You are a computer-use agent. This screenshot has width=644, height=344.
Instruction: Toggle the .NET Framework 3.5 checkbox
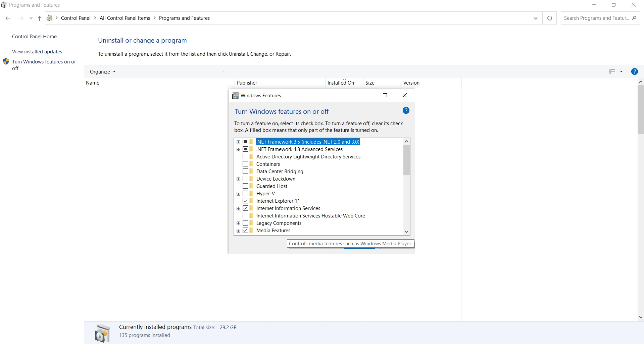click(245, 142)
